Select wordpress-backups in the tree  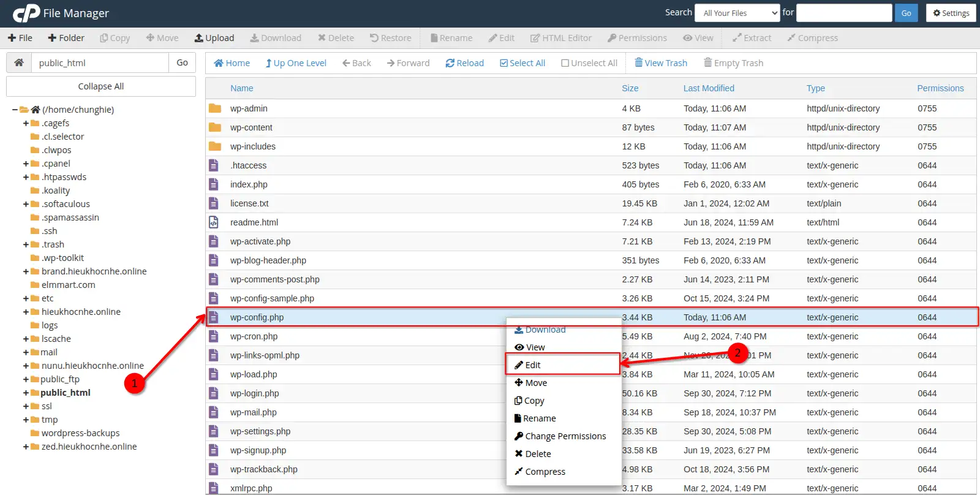point(80,433)
